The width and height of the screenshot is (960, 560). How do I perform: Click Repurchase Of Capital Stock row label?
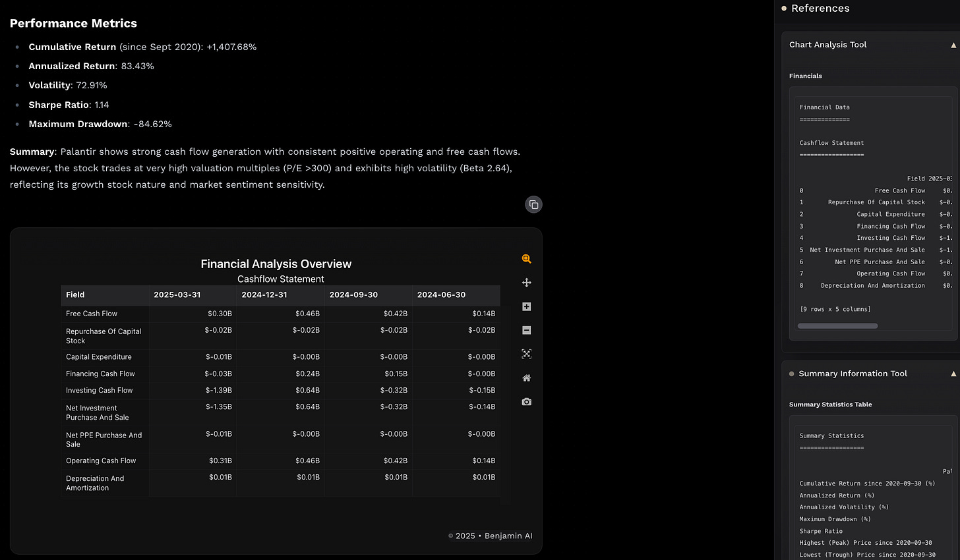coord(104,336)
